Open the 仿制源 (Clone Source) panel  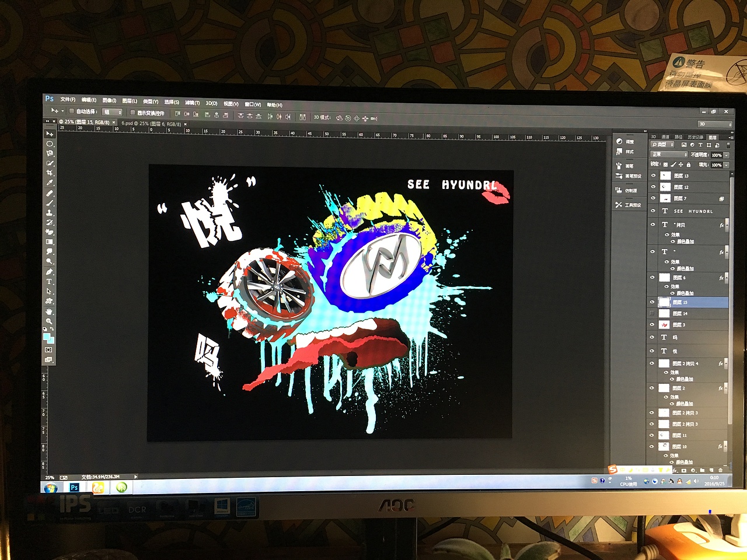(x=627, y=190)
